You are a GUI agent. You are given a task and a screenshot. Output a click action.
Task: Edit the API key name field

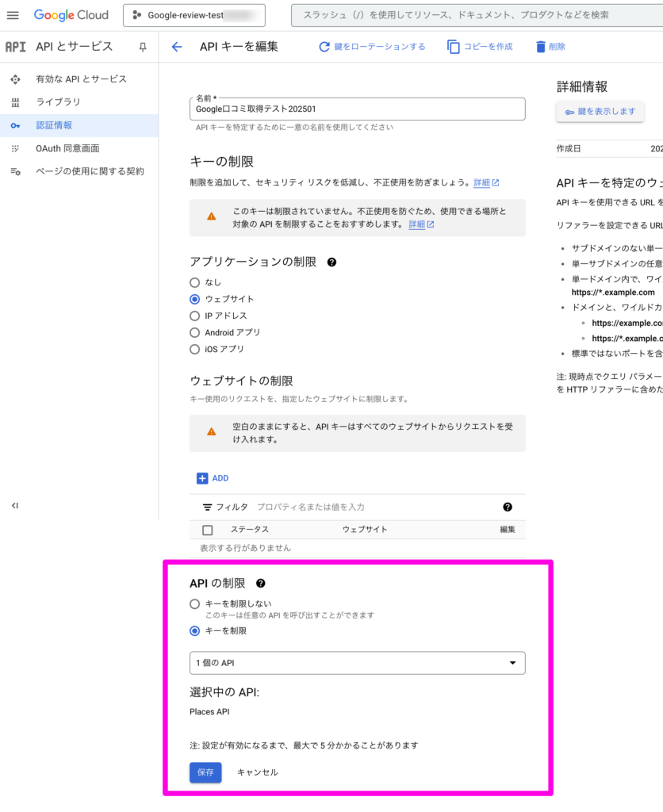click(x=358, y=109)
